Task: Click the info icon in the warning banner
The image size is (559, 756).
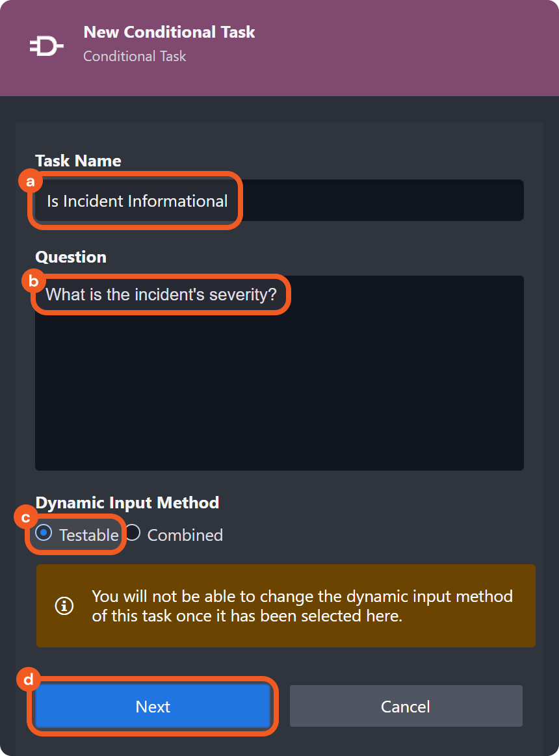Action: point(64,606)
